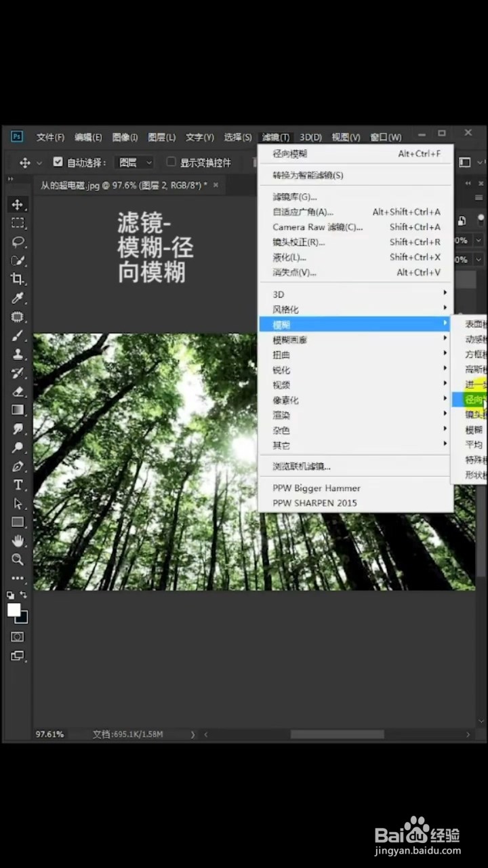Open the 像素化 submenu
Image resolution: width=488 pixels, height=868 pixels.
[x=356, y=400]
